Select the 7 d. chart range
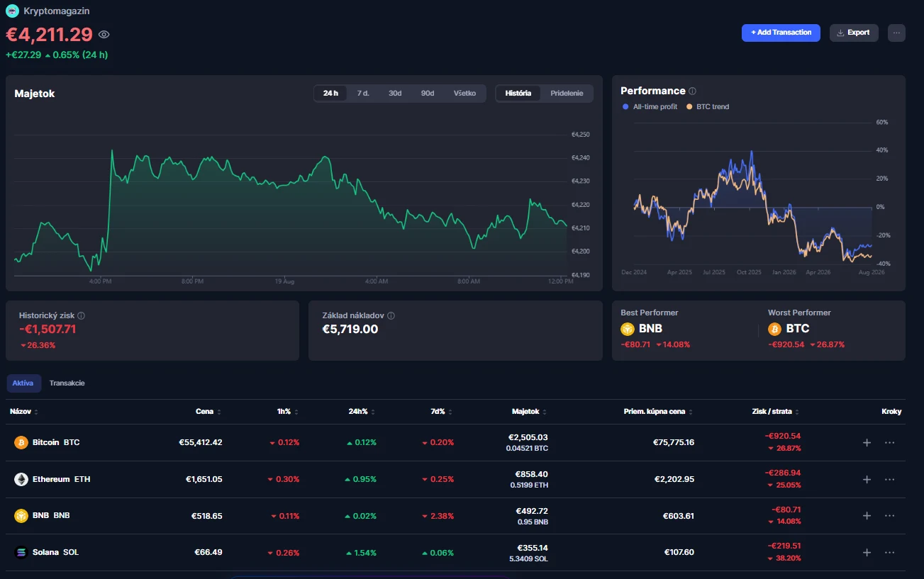 pyautogui.click(x=363, y=93)
